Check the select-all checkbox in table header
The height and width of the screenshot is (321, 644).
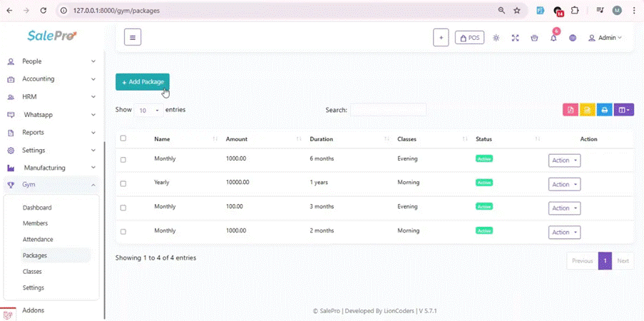123,138
